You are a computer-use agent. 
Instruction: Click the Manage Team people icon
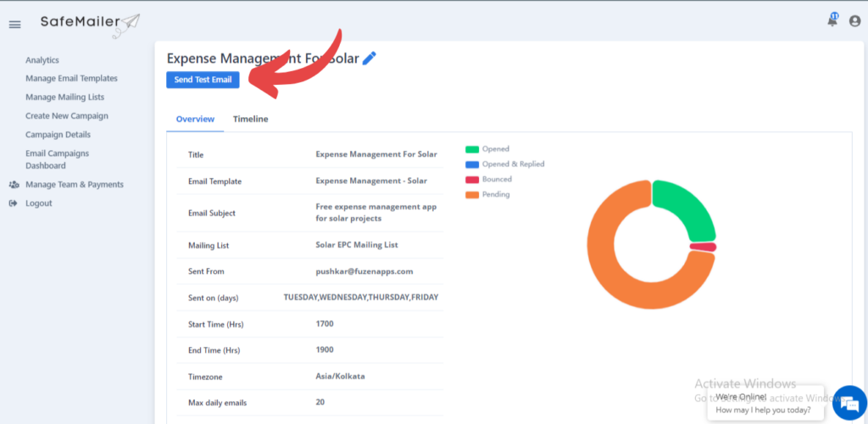point(14,184)
